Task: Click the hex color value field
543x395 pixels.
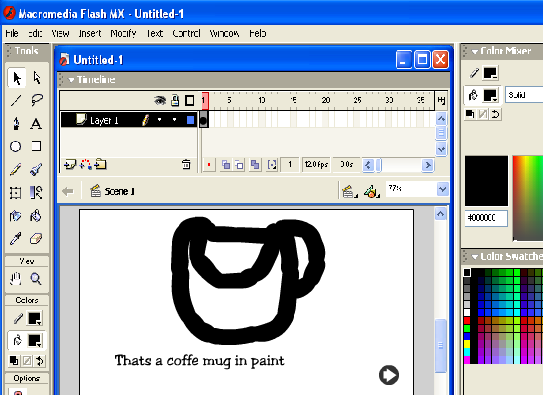Action: [486, 218]
